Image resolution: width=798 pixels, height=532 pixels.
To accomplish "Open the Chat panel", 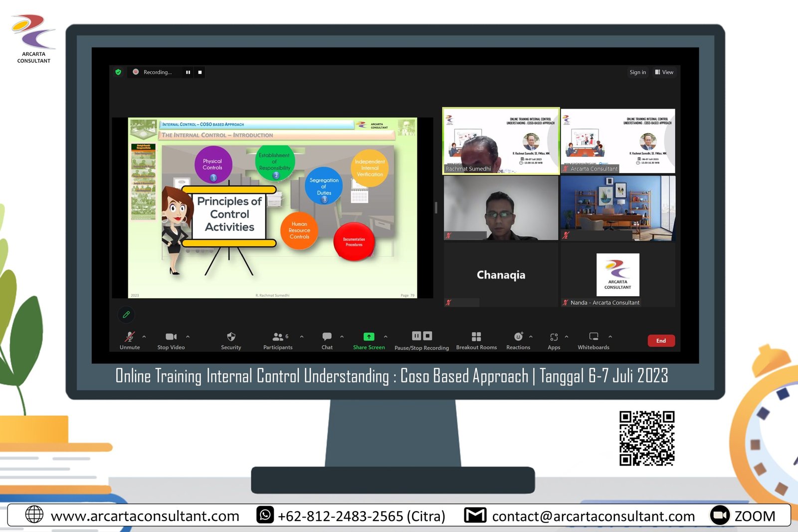I will click(x=327, y=337).
